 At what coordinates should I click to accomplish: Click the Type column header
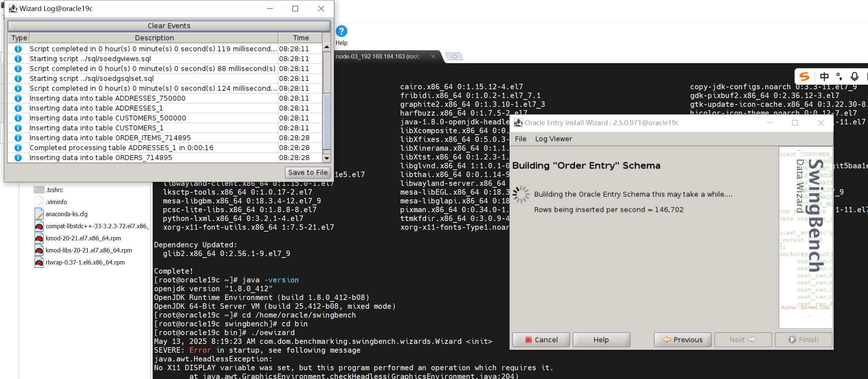pyautogui.click(x=19, y=38)
